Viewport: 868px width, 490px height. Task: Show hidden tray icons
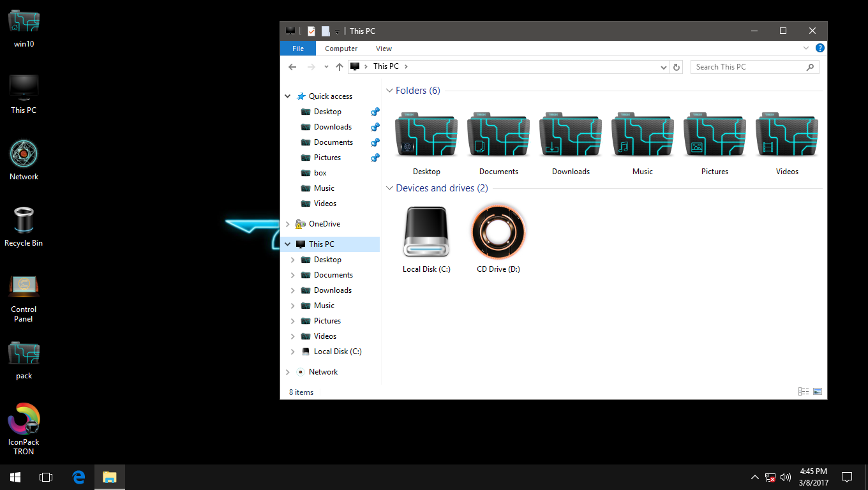[755, 477]
